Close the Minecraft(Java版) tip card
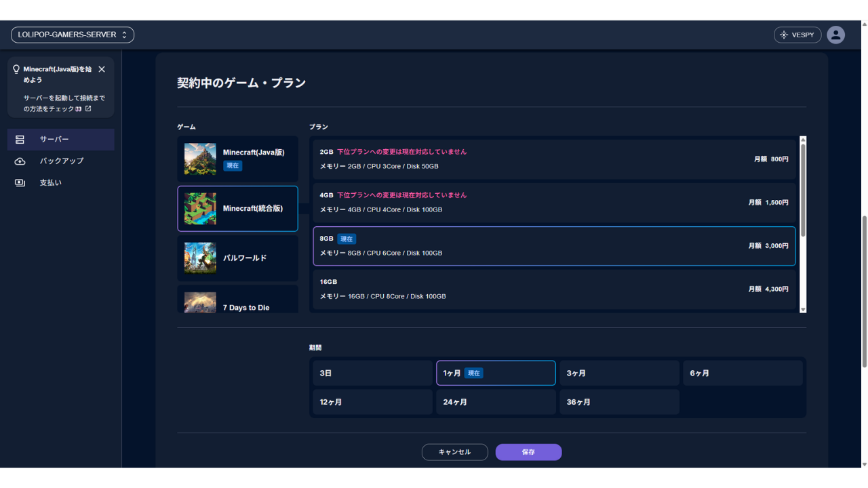Viewport: 868px width, 488px height. [102, 69]
